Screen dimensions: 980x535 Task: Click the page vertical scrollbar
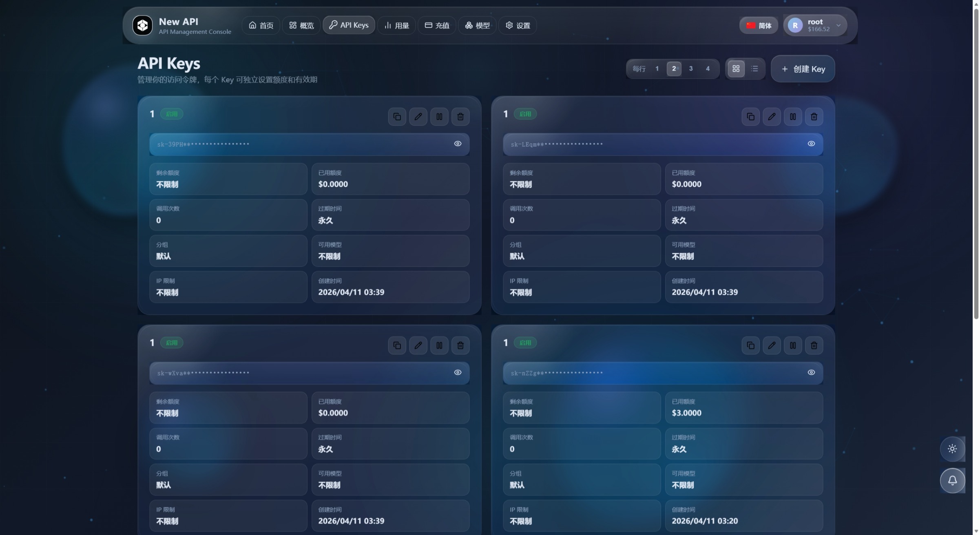(976, 163)
